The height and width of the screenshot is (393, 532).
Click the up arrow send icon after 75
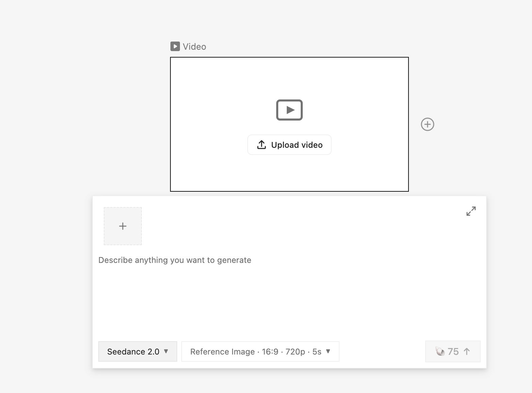(x=467, y=351)
